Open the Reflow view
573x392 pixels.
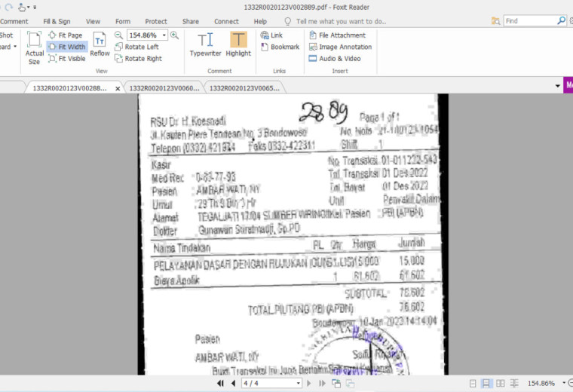coord(100,44)
